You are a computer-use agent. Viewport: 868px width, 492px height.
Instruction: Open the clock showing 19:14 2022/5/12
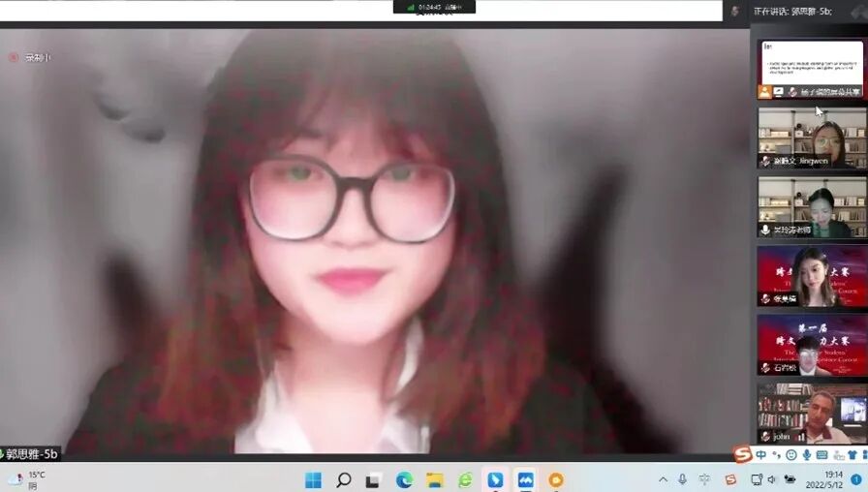point(824,479)
